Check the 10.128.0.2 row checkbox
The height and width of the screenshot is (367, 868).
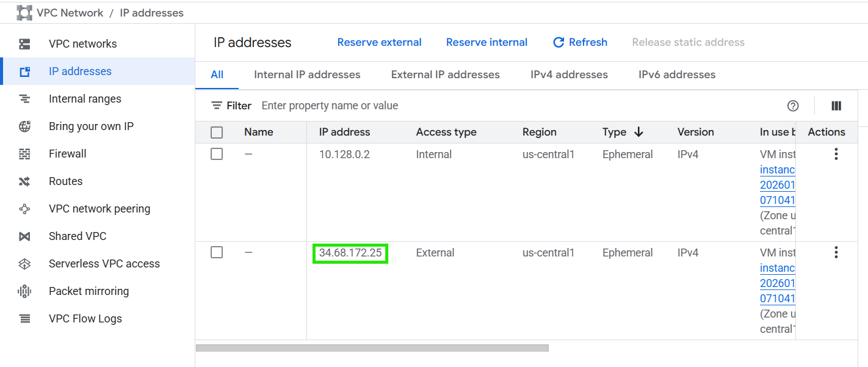click(x=217, y=154)
